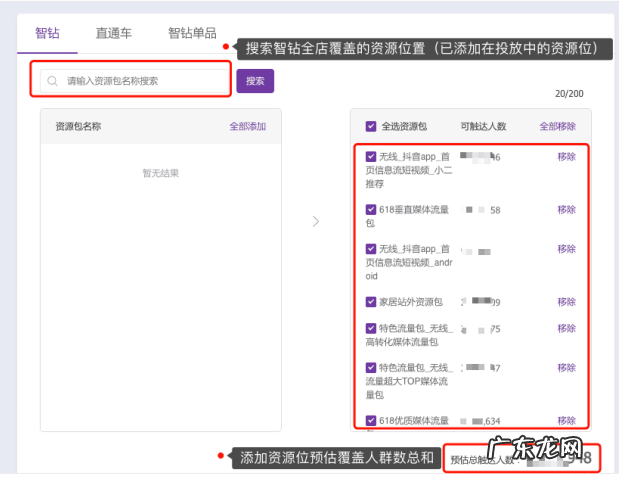Click the 全部移除 link
The width and height of the screenshot is (621, 477).
557,126
